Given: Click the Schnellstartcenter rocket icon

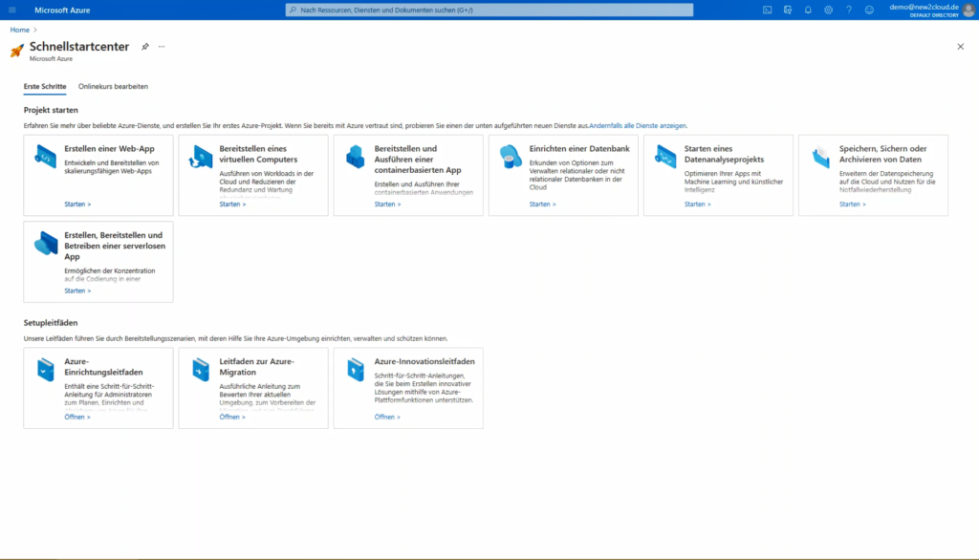Looking at the screenshot, I should click(x=17, y=51).
